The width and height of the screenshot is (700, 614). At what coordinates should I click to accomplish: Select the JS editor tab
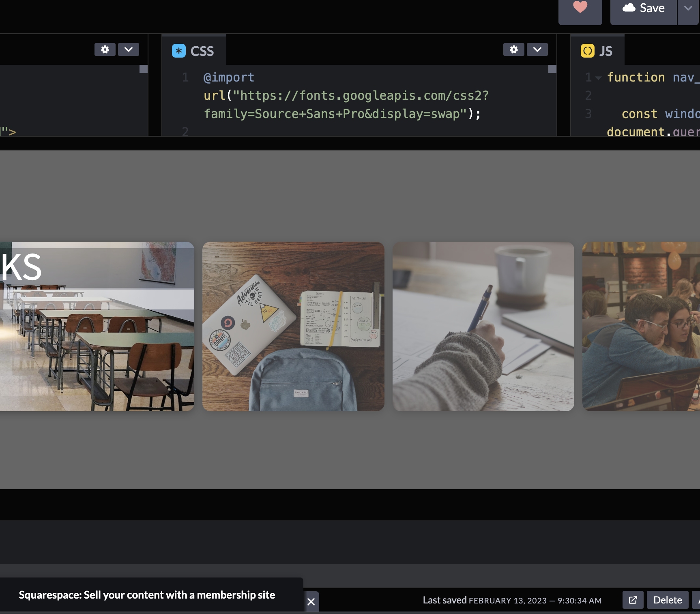[597, 50]
